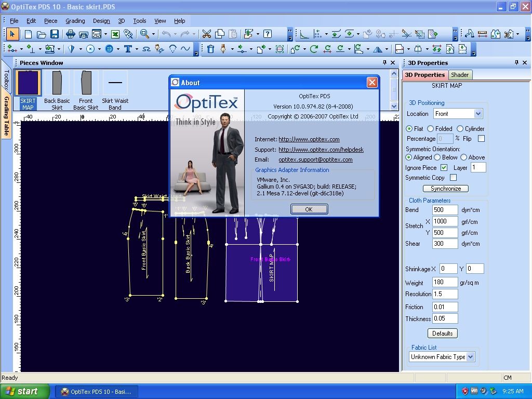532x399 pixels.
Task: Select the Add Point on contour tool
Action: pos(12,49)
